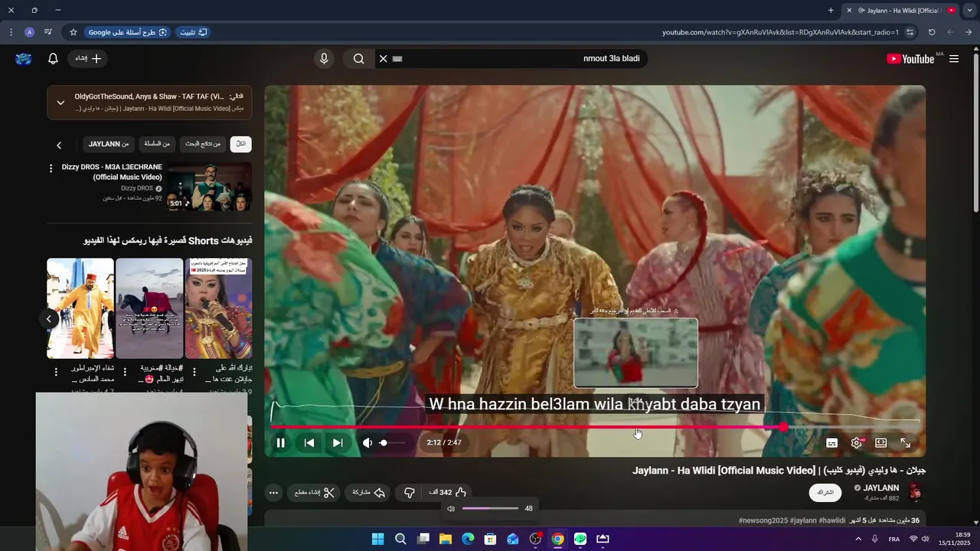
Task: Open JAYLANN channel avatar
Action: [x=914, y=492]
